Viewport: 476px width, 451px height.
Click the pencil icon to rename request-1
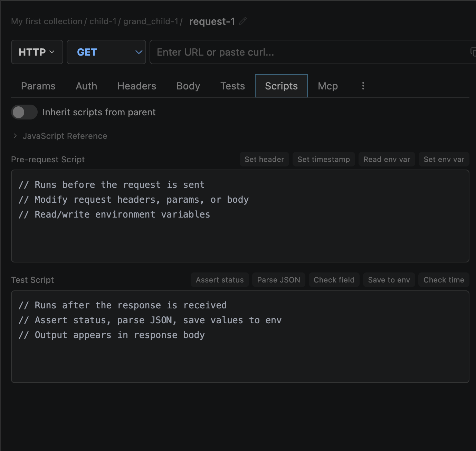[x=243, y=21]
